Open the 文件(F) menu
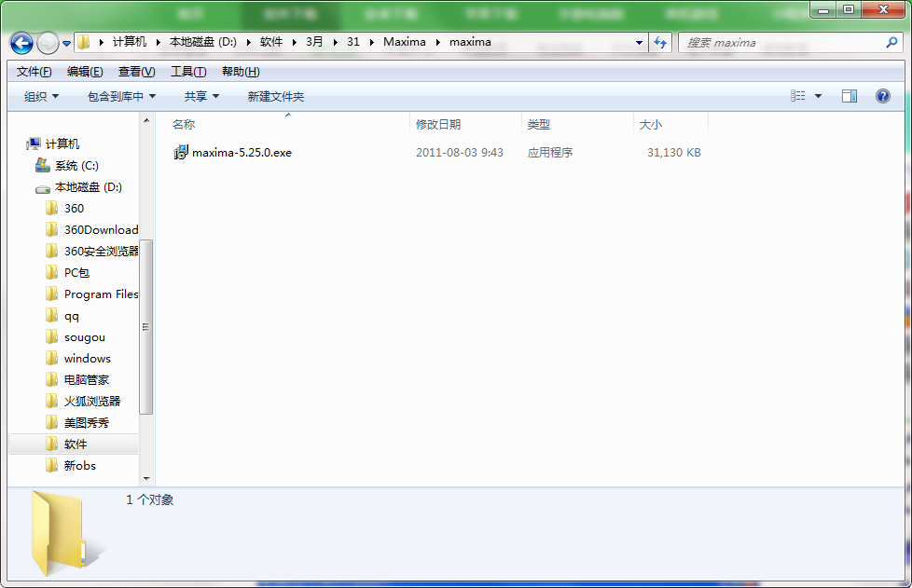912x588 pixels. point(34,72)
